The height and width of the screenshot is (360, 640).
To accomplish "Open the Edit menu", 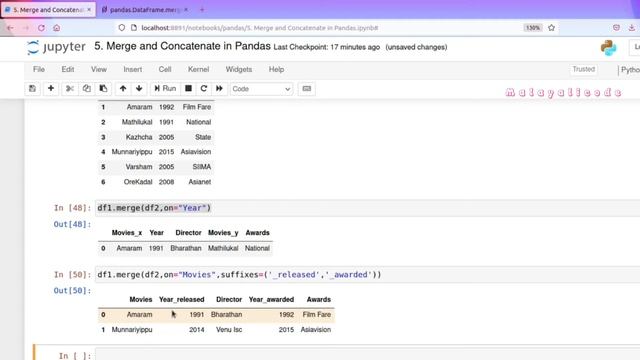I will 68,69.
